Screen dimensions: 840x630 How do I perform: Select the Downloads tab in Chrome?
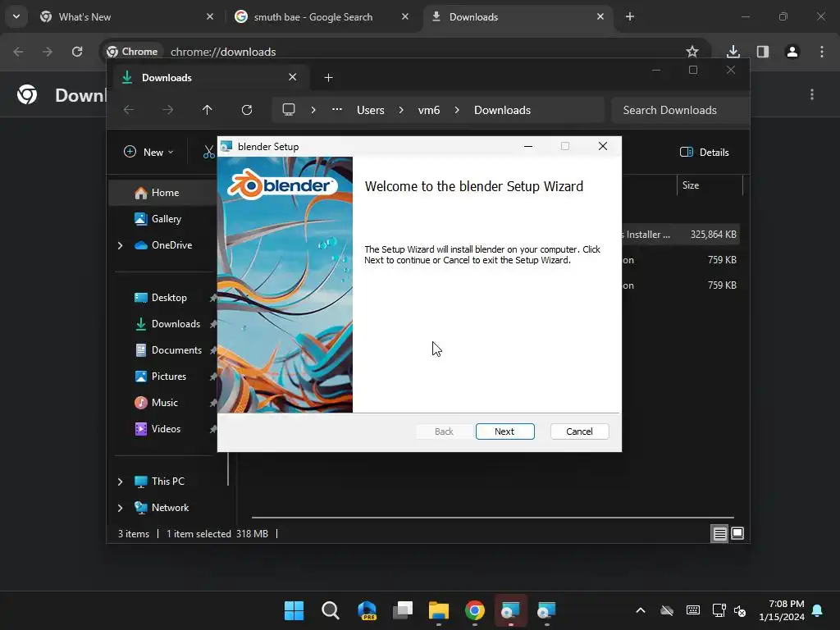pyautogui.click(x=518, y=17)
